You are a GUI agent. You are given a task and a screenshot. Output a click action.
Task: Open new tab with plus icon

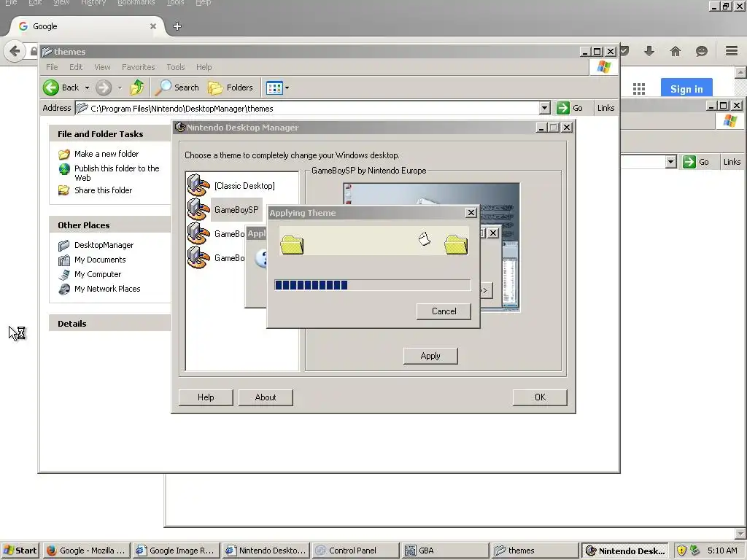click(x=177, y=26)
